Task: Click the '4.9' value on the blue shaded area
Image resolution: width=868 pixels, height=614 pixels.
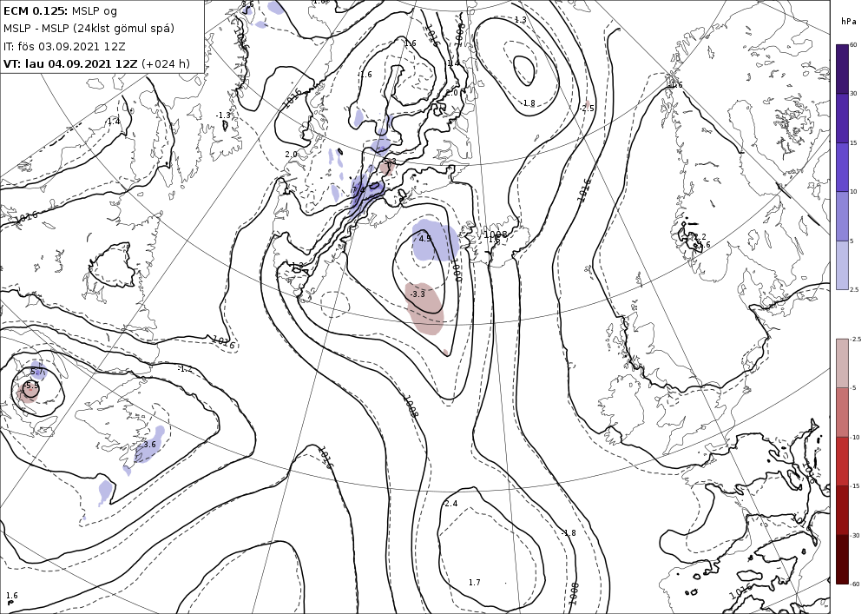Action: (425, 239)
